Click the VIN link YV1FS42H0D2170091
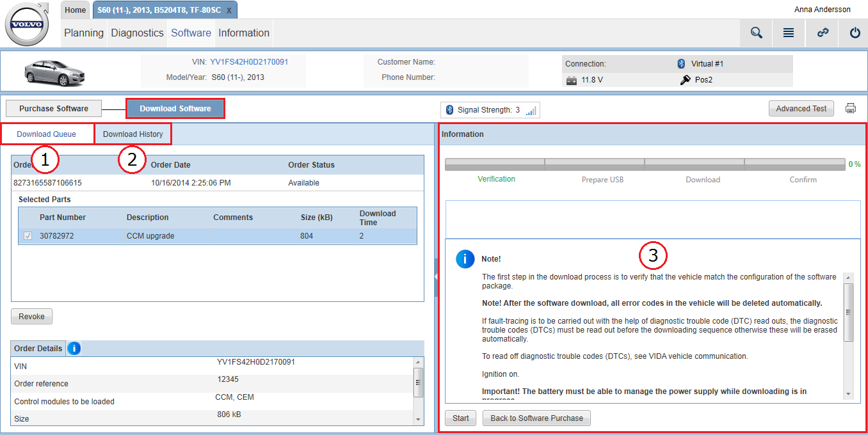Image resolution: width=868 pixels, height=435 pixels. [x=249, y=62]
